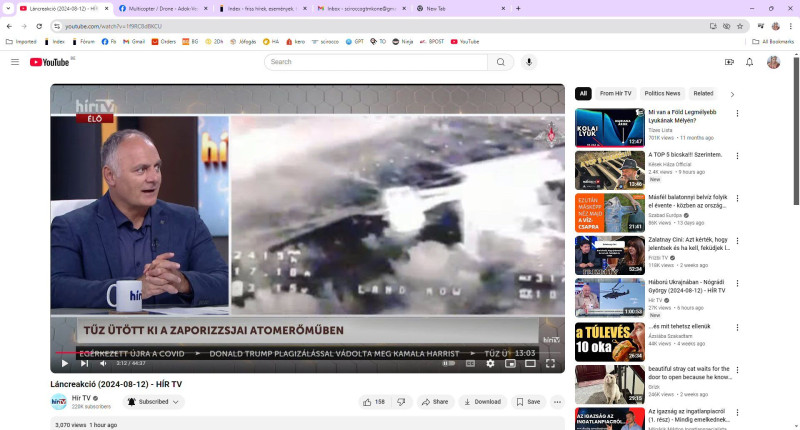The image size is (800, 430).
Task: Save the video to a playlist
Action: (528, 402)
